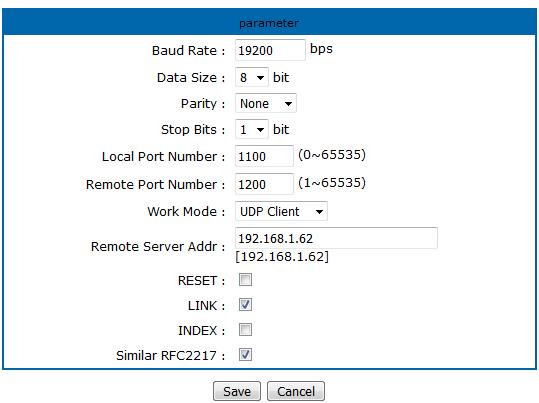The image size is (539, 403).
Task: Open the Work Mode dropdown
Action: [x=281, y=211]
